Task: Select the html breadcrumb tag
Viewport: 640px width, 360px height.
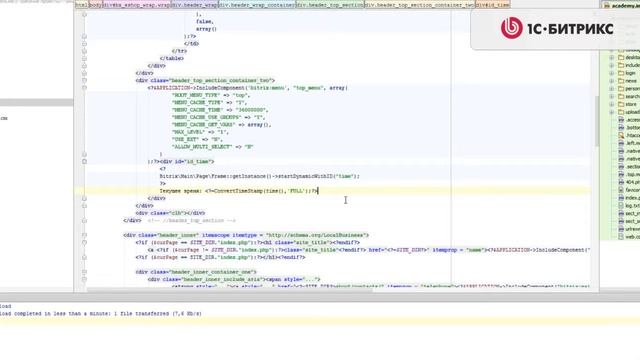Action: [81, 5]
